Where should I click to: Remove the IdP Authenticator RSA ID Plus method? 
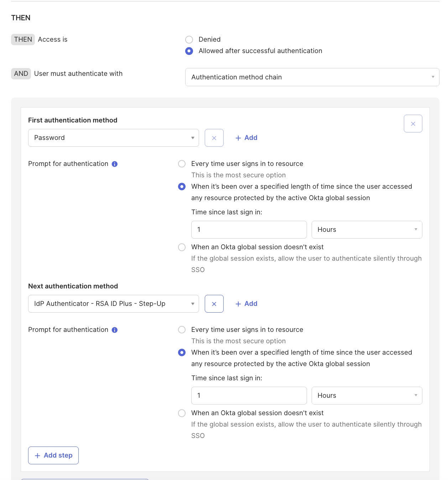[x=214, y=304]
